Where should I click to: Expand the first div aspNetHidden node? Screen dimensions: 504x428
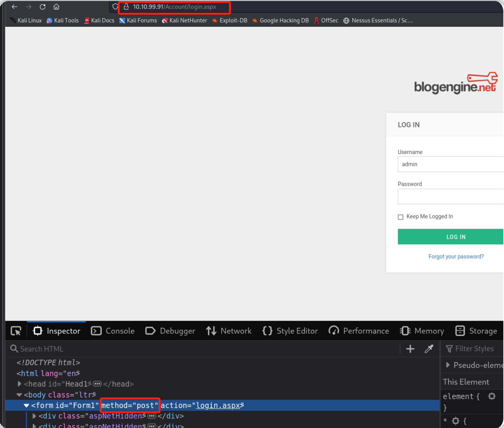(x=34, y=416)
